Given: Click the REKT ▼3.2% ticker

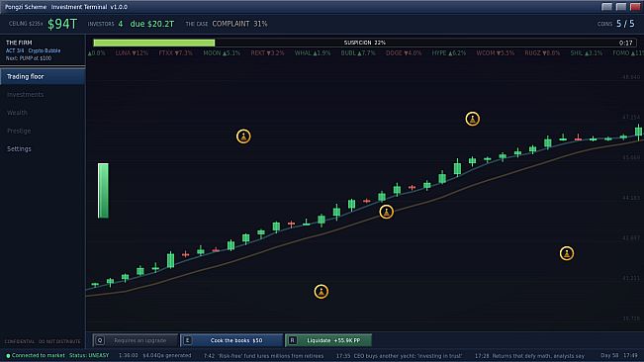Looking at the screenshot, I should click(x=267, y=53).
